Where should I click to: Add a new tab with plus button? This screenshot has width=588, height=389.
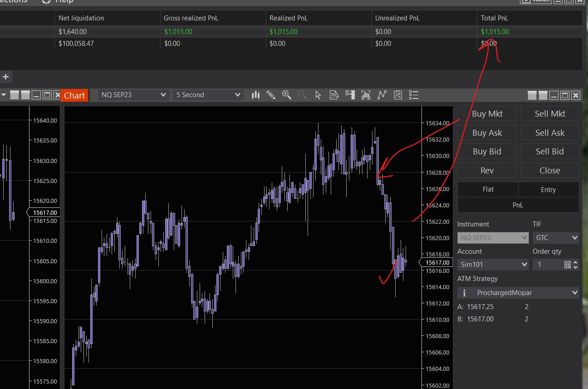click(x=6, y=77)
